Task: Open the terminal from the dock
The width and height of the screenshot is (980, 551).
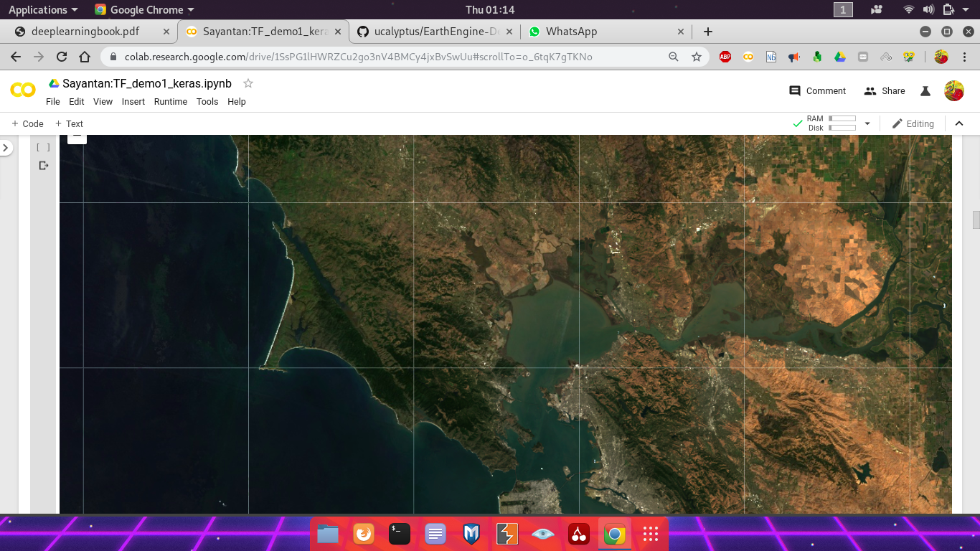Action: pos(400,534)
